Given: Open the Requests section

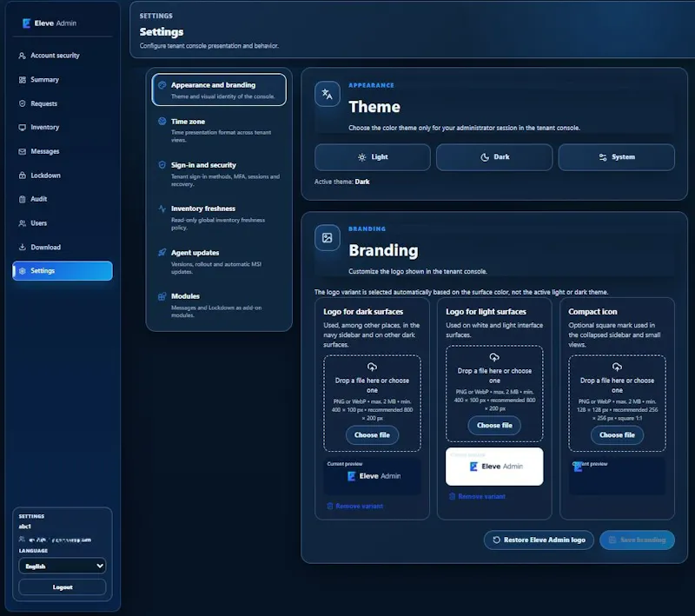Looking at the screenshot, I should [x=62, y=103].
